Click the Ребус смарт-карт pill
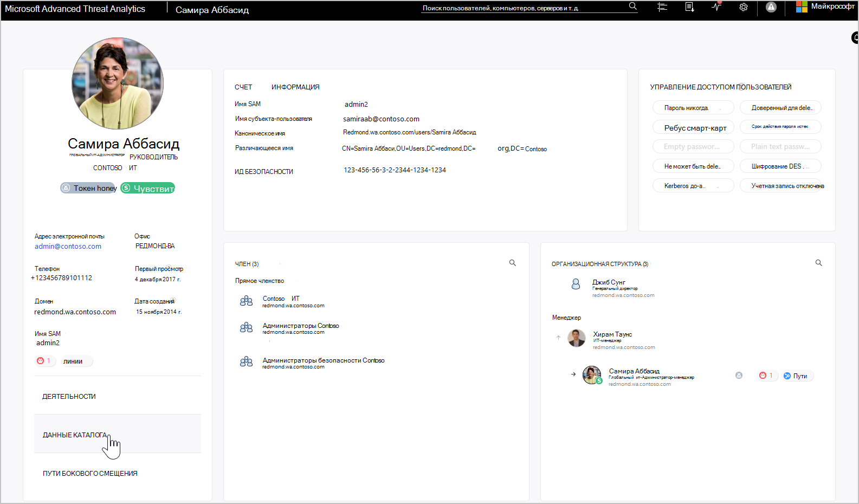859x504 pixels. [693, 127]
